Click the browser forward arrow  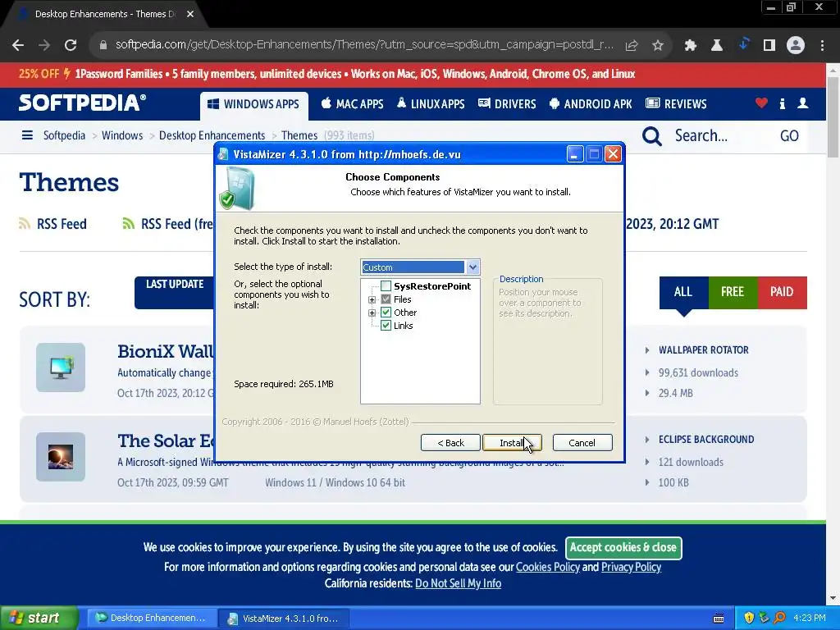coord(44,45)
